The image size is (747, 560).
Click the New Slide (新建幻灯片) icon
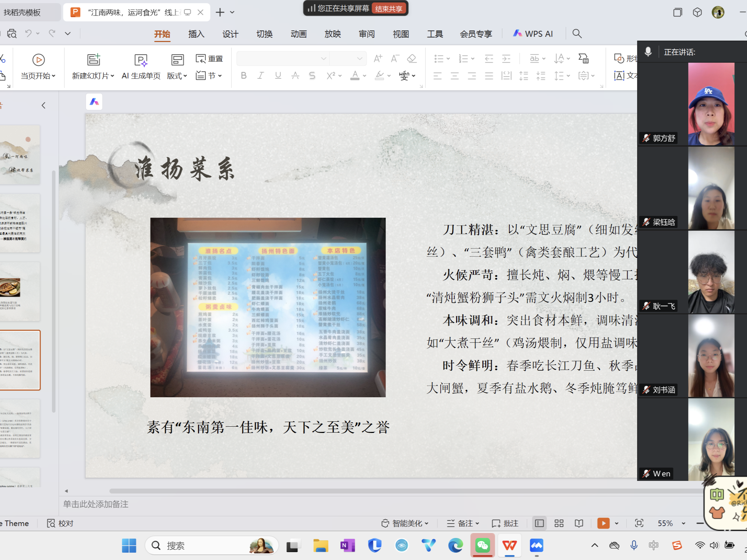(x=94, y=60)
